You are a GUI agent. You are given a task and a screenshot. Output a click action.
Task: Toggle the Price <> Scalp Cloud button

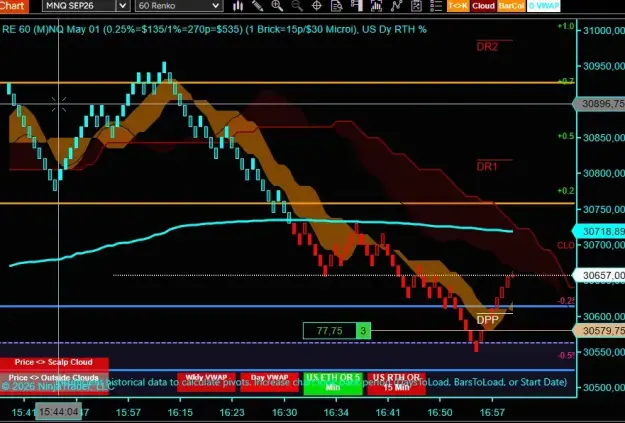pos(54,363)
